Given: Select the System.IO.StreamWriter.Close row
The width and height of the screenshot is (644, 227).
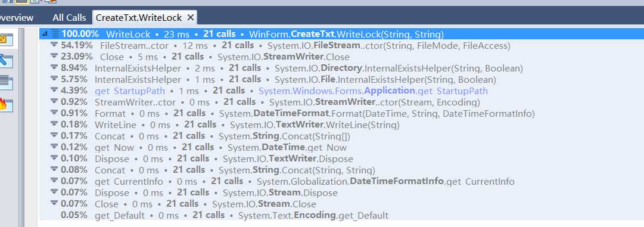Looking at the screenshot, I should coord(341,57).
